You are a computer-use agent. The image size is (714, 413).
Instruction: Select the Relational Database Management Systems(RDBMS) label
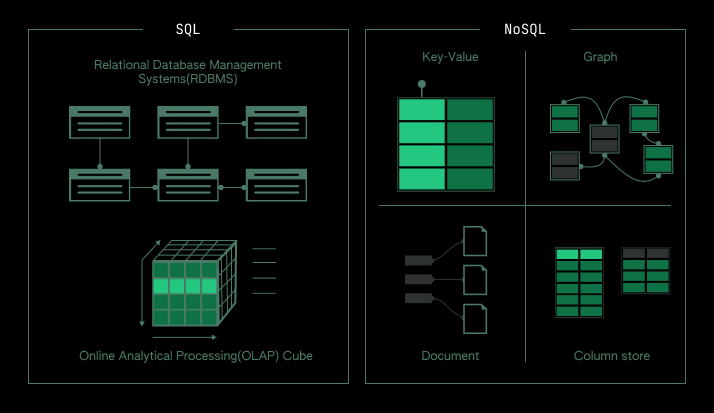click(x=188, y=71)
